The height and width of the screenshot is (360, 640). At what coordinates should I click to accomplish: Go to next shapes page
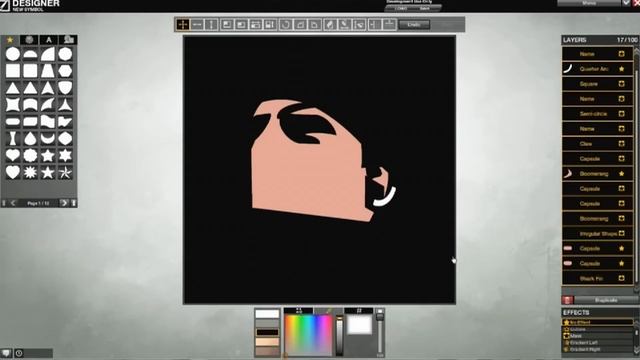(64, 203)
